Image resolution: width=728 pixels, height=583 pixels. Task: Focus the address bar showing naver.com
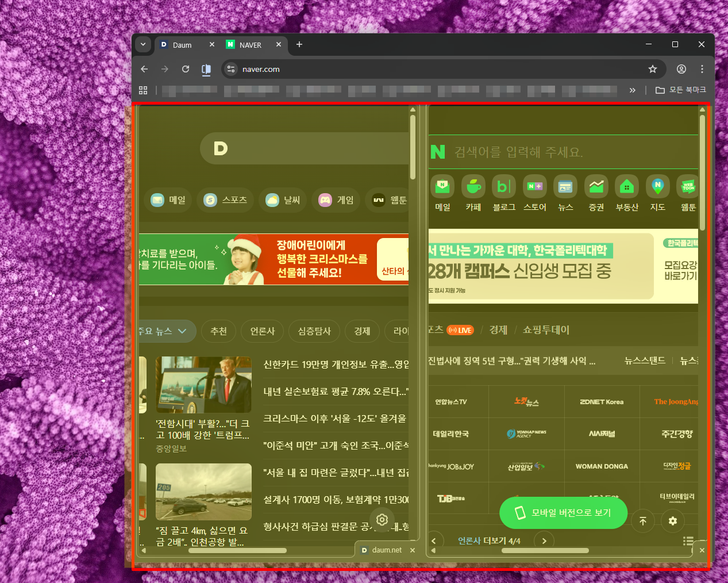(x=444, y=69)
